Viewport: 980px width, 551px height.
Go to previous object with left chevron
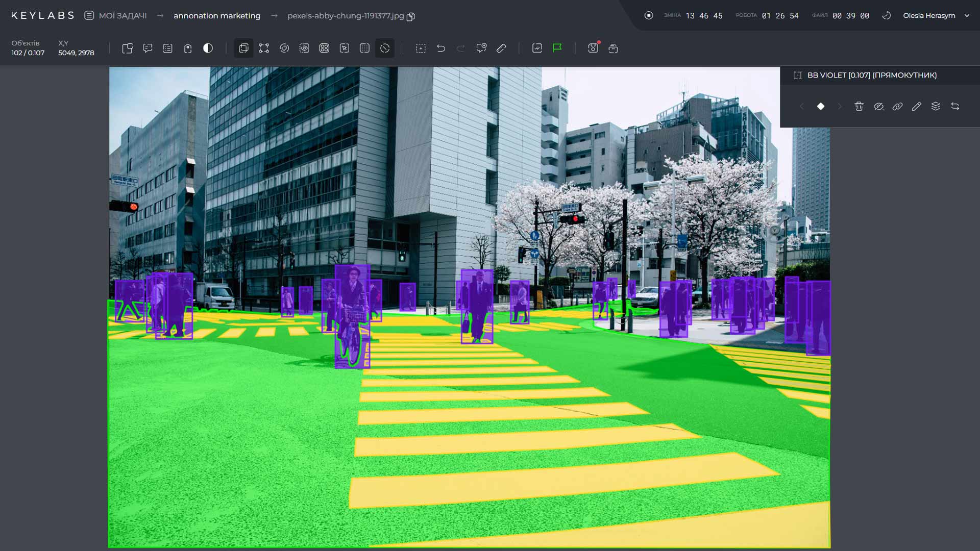point(802,107)
